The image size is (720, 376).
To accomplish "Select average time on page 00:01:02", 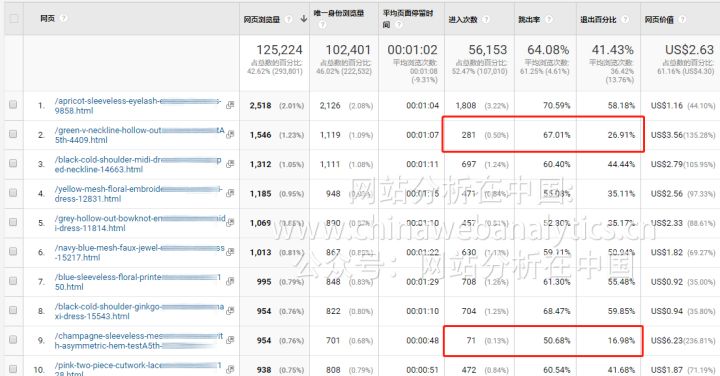I will pyautogui.click(x=412, y=50).
